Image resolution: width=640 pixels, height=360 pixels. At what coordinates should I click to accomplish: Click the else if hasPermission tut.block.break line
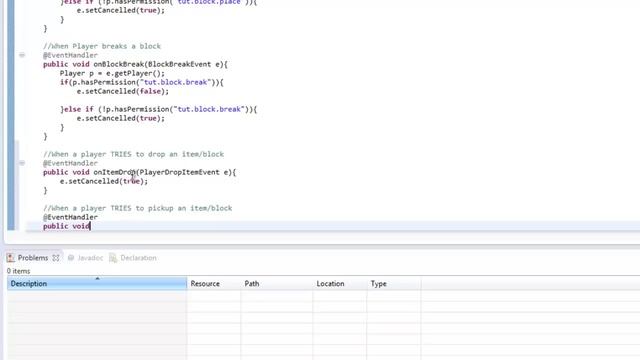click(158, 109)
